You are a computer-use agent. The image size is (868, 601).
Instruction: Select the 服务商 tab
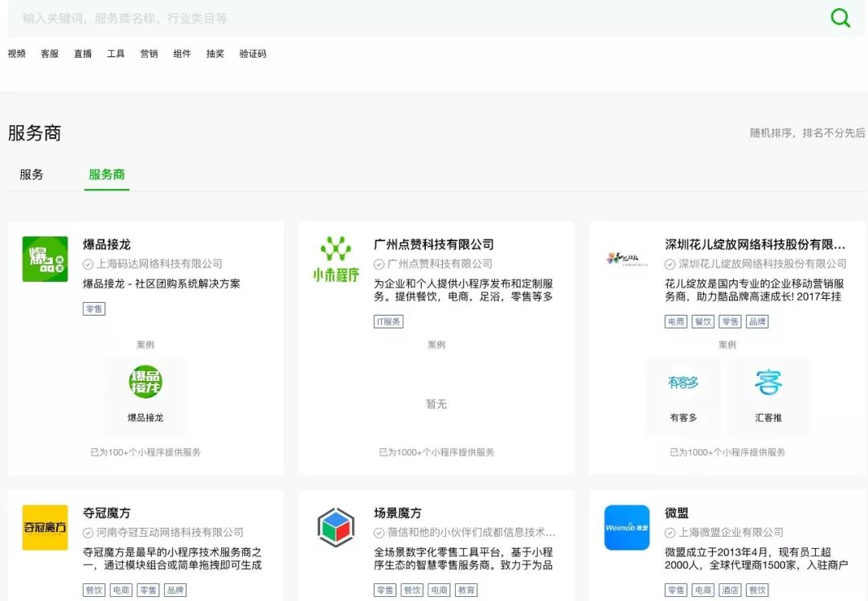coord(107,174)
